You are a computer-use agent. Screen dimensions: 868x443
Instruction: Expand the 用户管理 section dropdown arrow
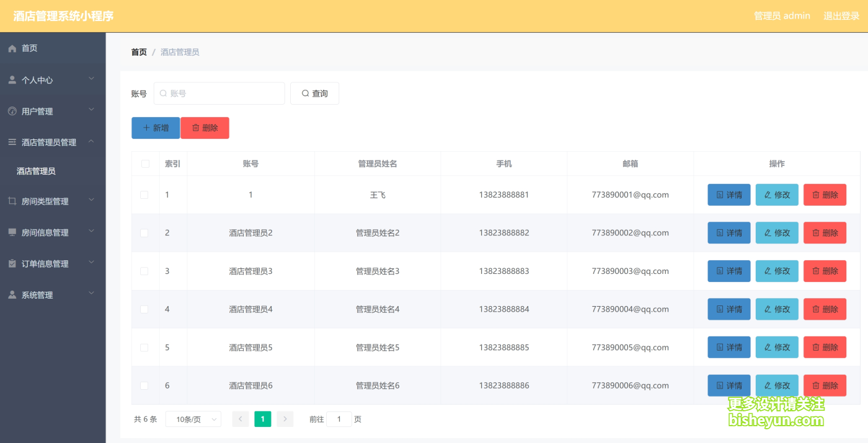pos(92,111)
